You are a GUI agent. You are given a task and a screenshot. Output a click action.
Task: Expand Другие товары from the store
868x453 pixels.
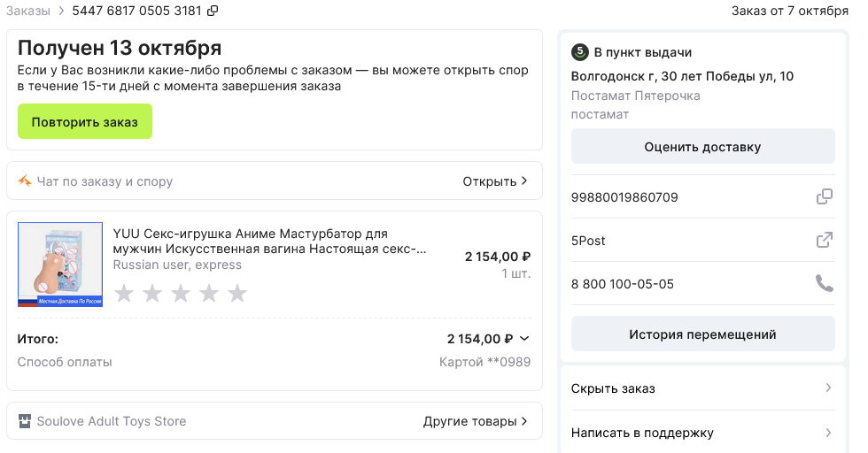(x=476, y=421)
